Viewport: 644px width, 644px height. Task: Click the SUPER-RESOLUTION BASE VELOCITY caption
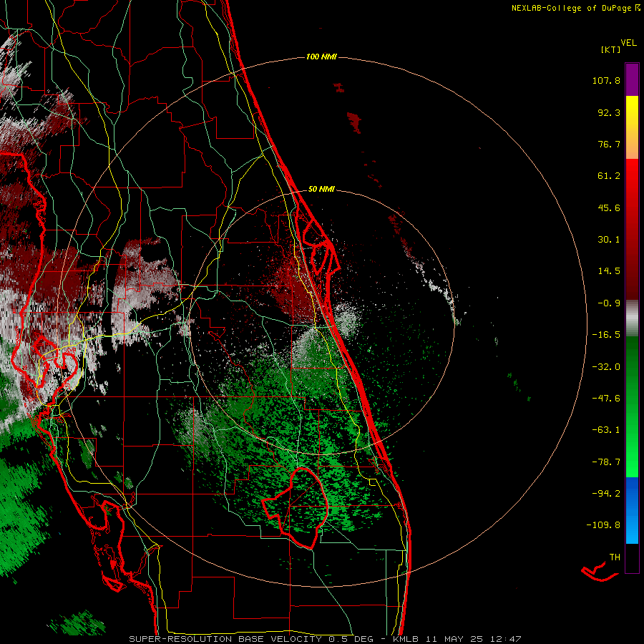click(225, 639)
